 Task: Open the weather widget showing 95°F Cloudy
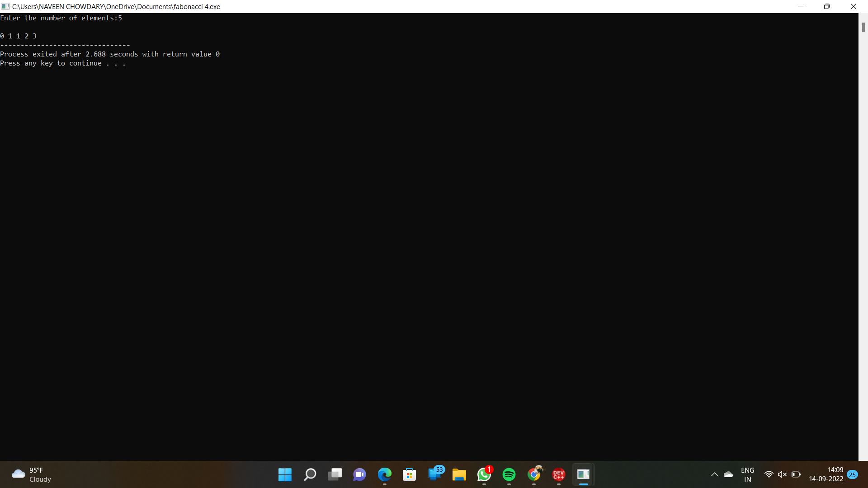tap(31, 474)
